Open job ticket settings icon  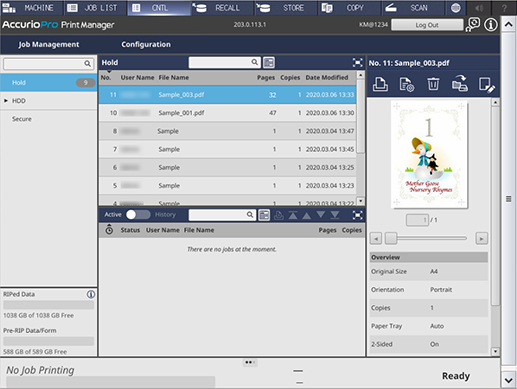click(x=407, y=84)
